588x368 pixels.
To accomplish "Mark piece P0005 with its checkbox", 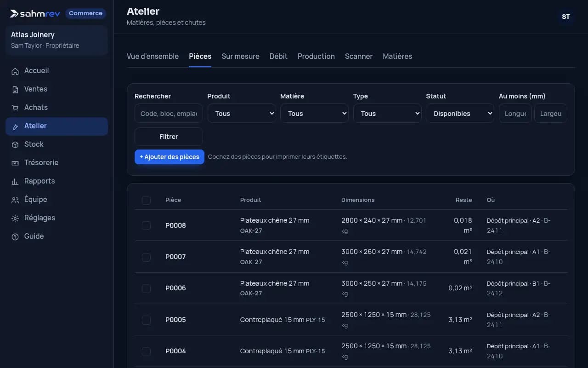I will pyautogui.click(x=146, y=320).
